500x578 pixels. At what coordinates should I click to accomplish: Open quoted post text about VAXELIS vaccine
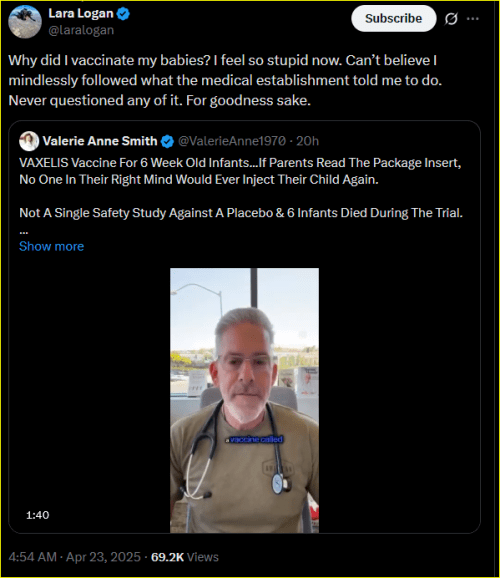pos(241,188)
